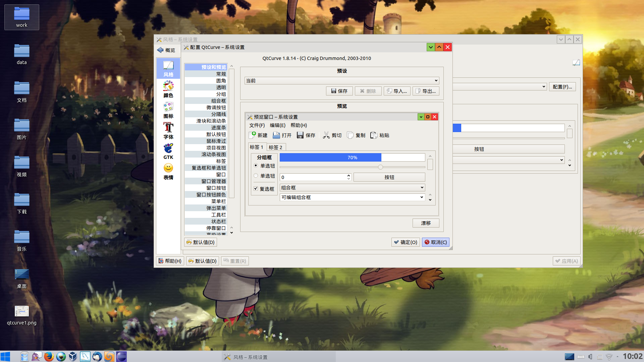The width and height of the screenshot is (644, 362).
Task: Select 预设和预览 in settings list
Action: click(206, 67)
